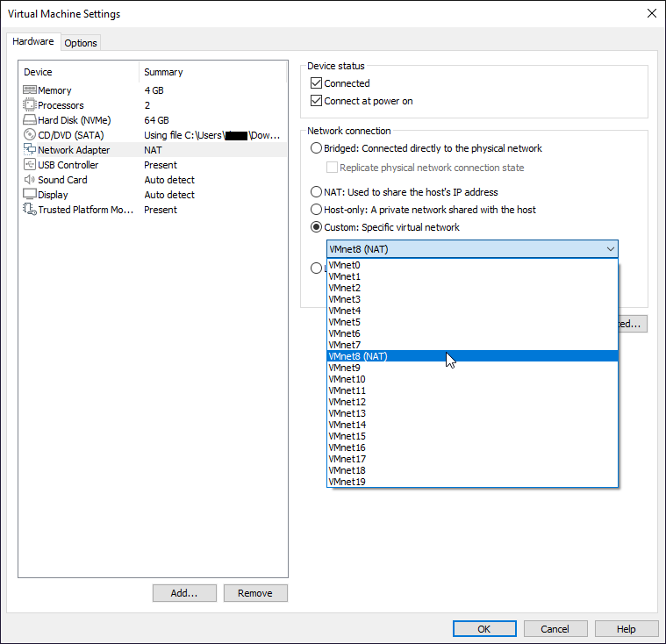Screen dimensions: 666x644
Task: Select VMnet12 network option
Action: (x=472, y=402)
